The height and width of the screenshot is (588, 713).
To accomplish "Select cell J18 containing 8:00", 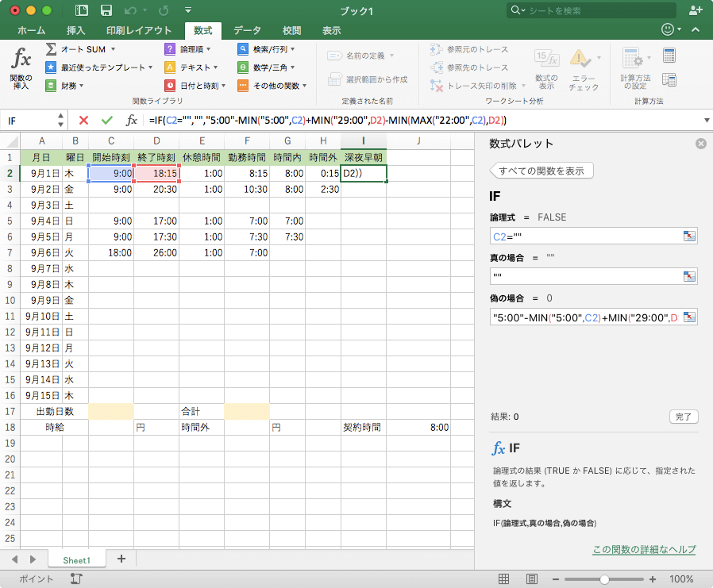I will 418,427.
